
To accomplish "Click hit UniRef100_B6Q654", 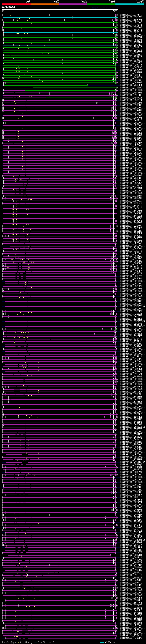I will tap(131, 623).
